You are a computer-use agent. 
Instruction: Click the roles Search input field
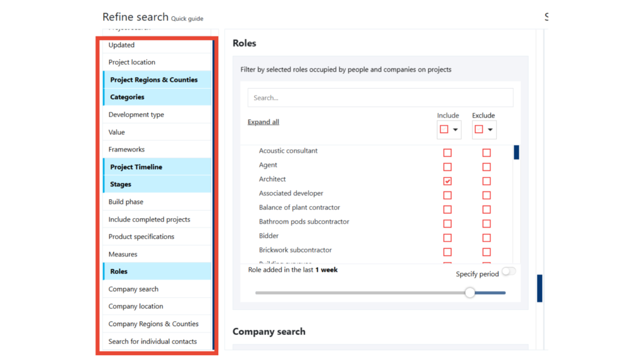(380, 98)
